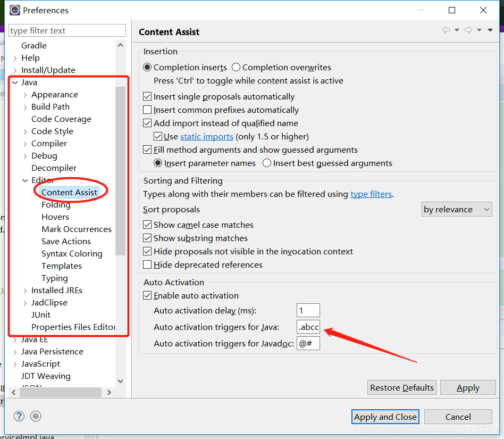Select Folding under Editor
Image resolution: width=504 pixels, height=439 pixels.
[56, 204]
